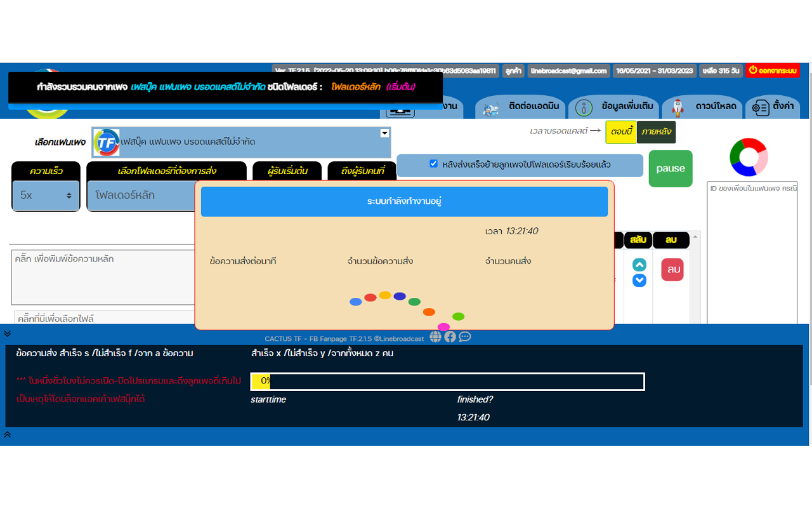Click the colorful donut chart
812x508 pixels.
tap(749, 157)
